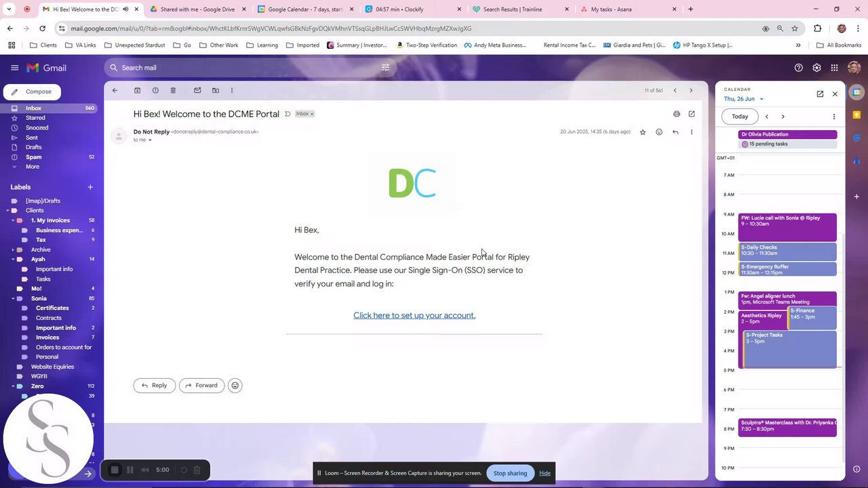Open Gmail settings gear
The width and height of the screenshot is (868, 488).
[x=816, y=68]
